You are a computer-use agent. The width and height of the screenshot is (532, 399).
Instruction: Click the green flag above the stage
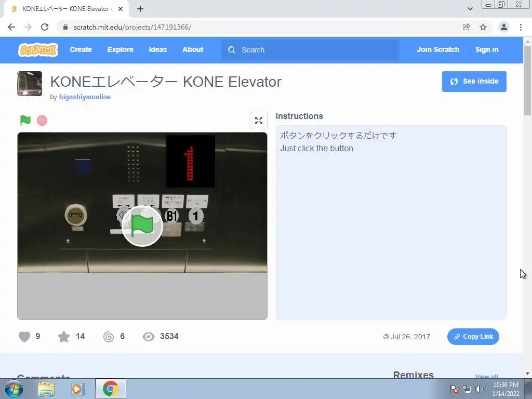coord(25,120)
